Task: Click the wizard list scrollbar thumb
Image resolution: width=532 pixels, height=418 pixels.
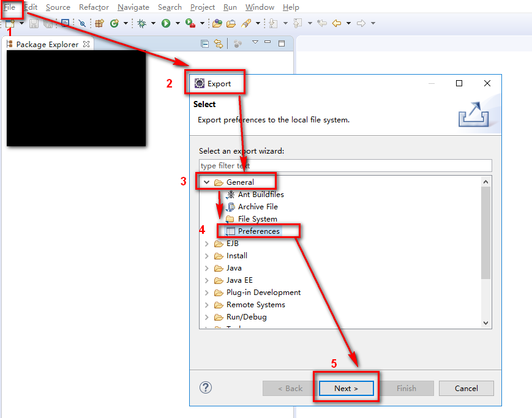Action: tap(486, 233)
